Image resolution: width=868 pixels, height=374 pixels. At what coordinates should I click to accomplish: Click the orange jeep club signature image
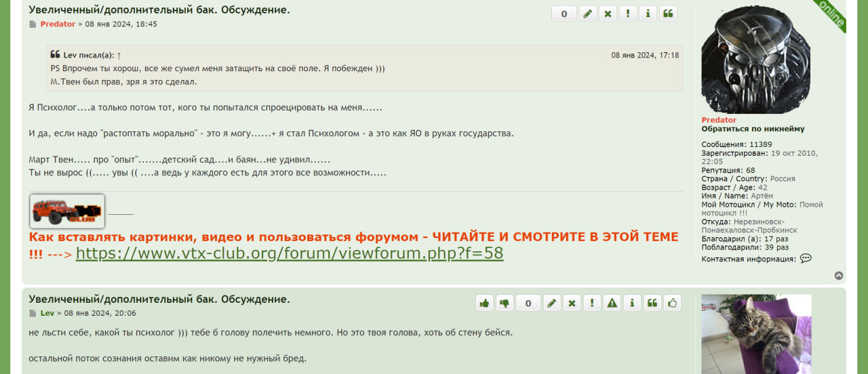67,211
